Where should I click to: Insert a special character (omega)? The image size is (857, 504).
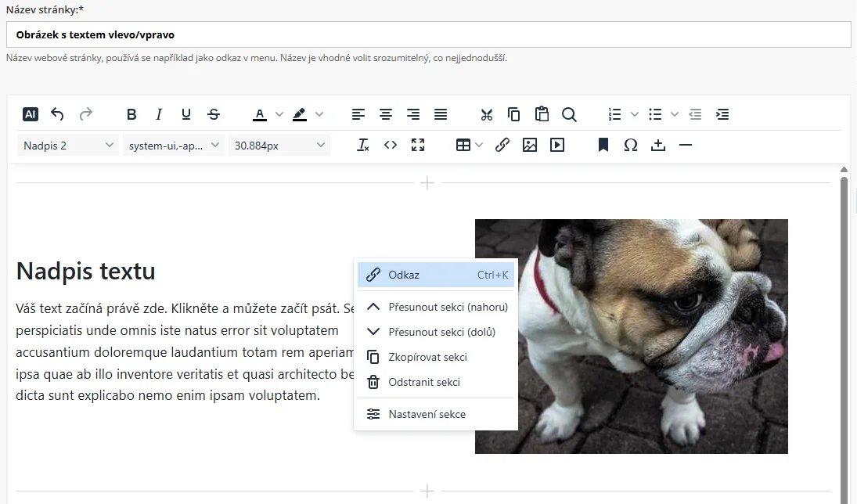coord(631,145)
